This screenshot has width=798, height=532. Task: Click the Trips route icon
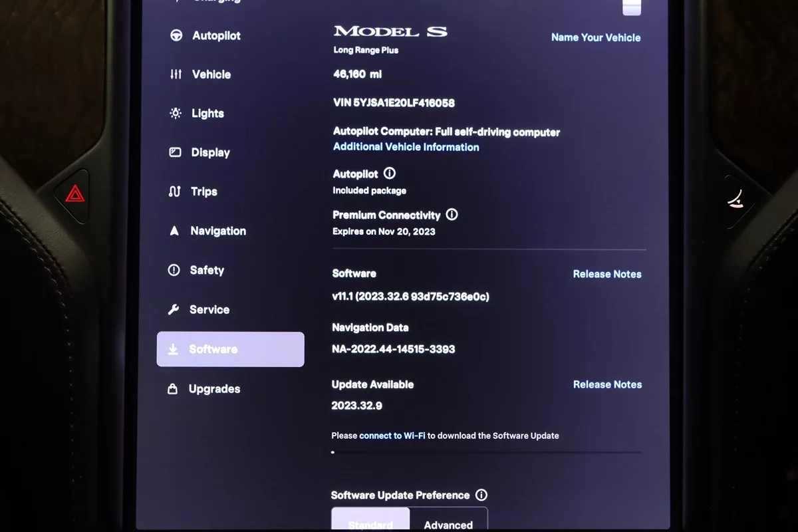(175, 192)
